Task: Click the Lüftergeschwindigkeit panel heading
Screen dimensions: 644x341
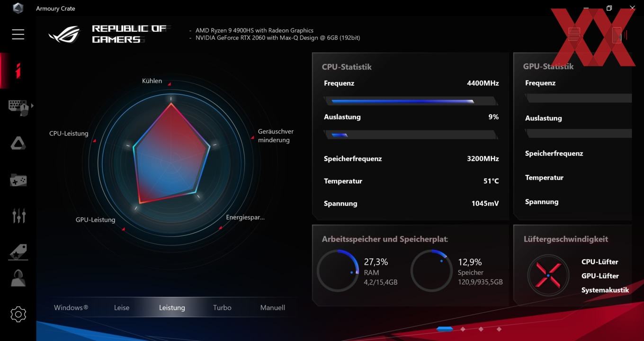Action: 566,239
